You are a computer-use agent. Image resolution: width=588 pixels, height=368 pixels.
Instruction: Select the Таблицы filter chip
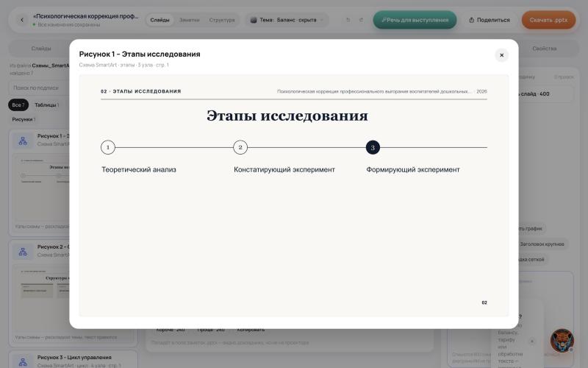(46, 105)
